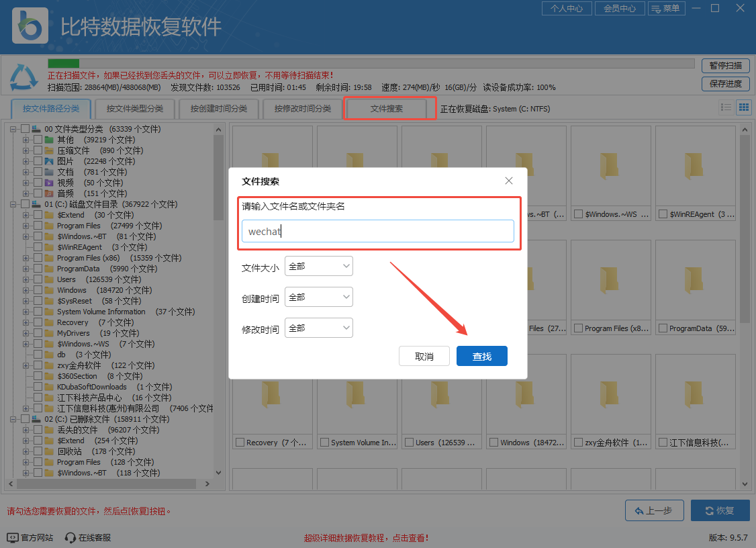Click the 恢复 recover button

click(x=720, y=510)
